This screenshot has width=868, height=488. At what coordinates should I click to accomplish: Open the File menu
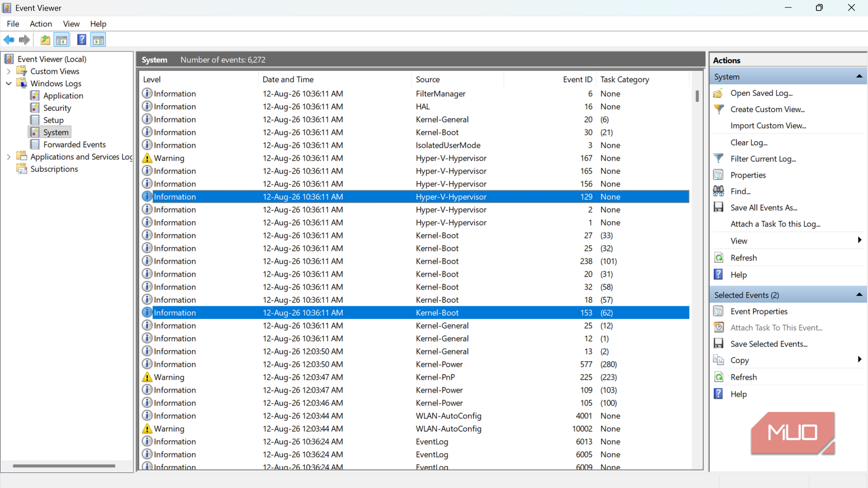(13, 24)
